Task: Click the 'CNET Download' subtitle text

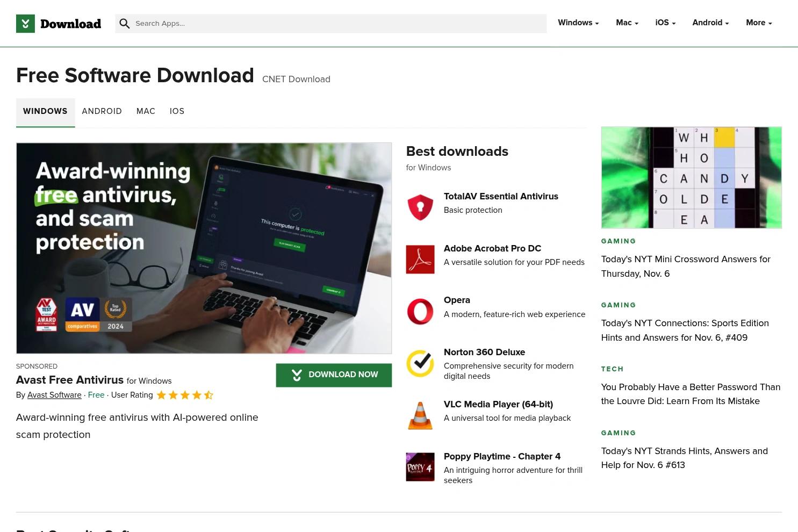Action: click(296, 80)
